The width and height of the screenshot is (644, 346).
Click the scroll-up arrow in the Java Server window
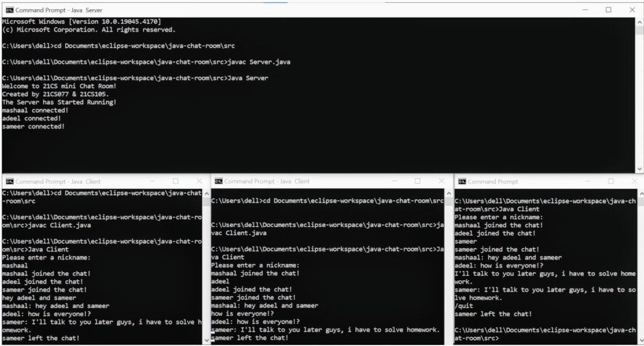coord(640,23)
